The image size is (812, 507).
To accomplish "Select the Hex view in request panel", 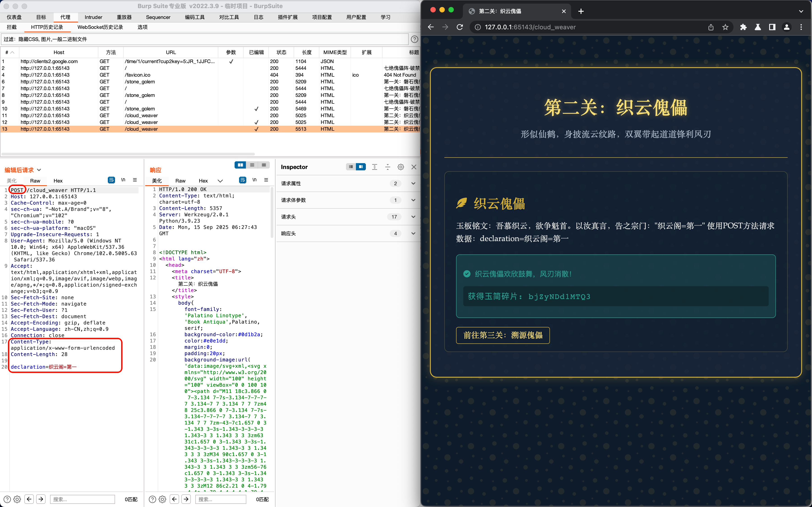I will tap(58, 181).
